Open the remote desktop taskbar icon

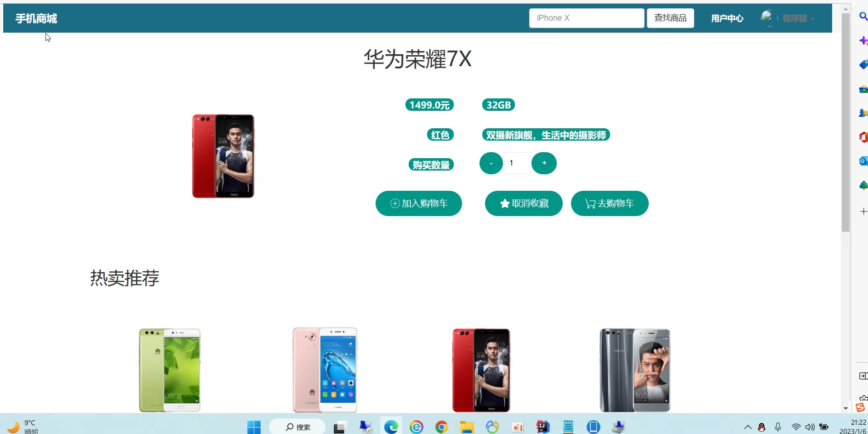pyautogui.click(x=365, y=427)
